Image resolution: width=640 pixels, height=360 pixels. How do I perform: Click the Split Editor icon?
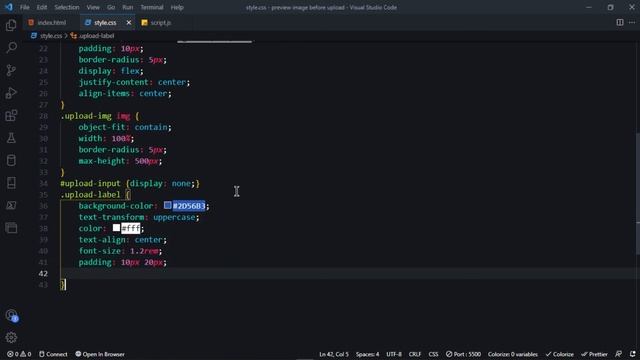(x=620, y=22)
